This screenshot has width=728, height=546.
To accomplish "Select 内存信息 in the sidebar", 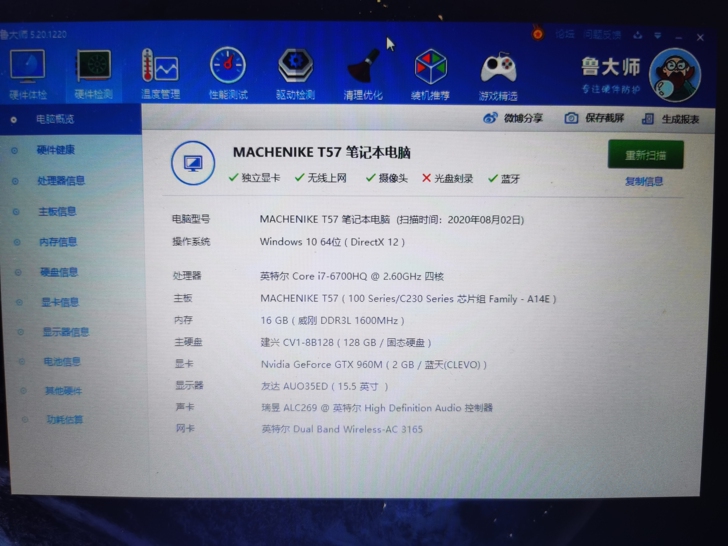I will [58, 242].
